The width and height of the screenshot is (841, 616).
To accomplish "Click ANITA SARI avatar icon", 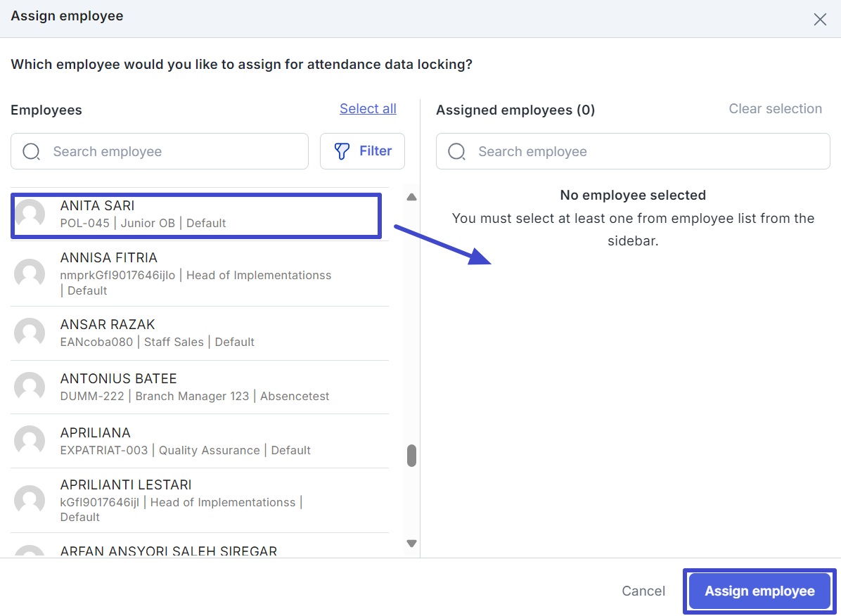I will tap(30, 214).
